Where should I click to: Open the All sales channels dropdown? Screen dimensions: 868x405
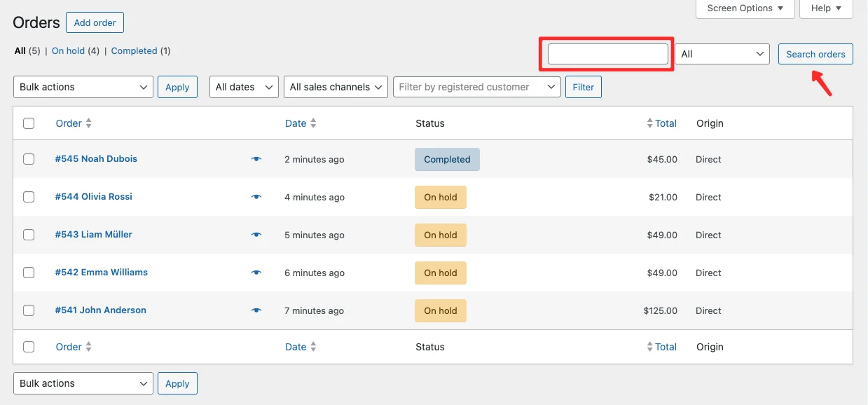click(336, 87)
